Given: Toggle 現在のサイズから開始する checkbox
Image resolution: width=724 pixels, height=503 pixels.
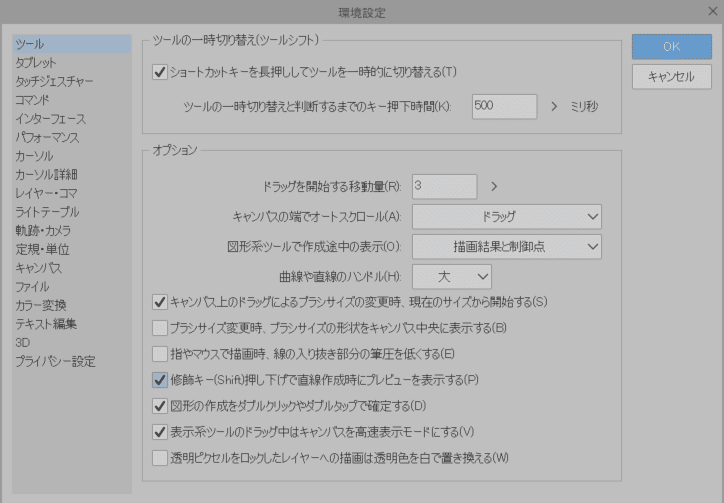Looking at the screenshot, I should (x=160, y=303).
